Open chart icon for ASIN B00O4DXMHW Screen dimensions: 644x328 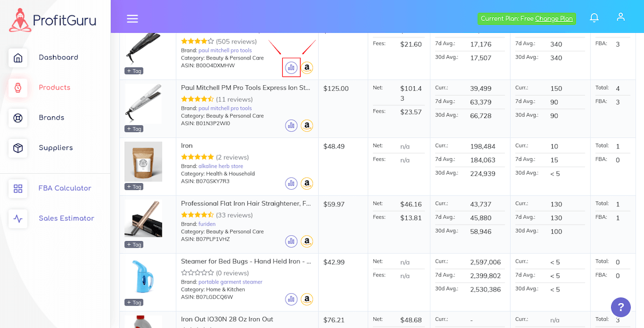click(x=291, y=68)
